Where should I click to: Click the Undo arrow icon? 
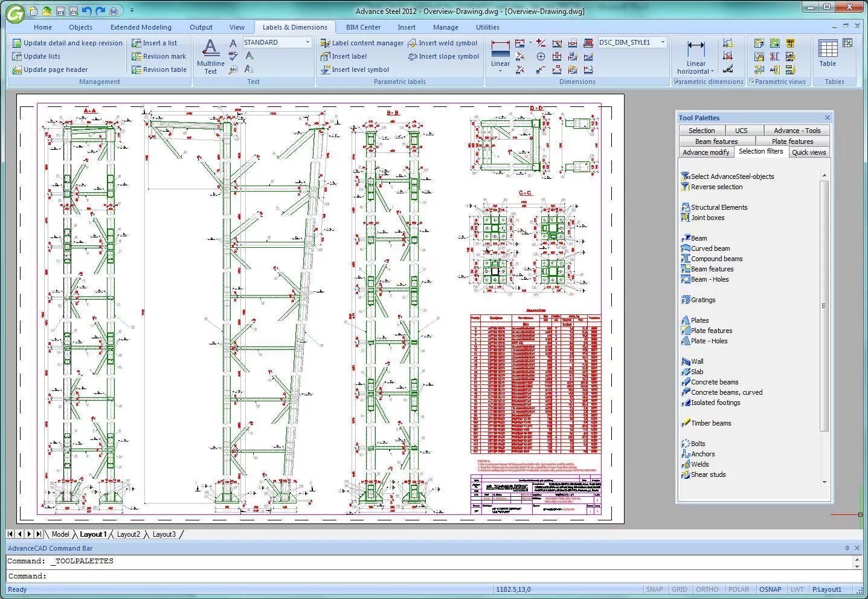87,11
